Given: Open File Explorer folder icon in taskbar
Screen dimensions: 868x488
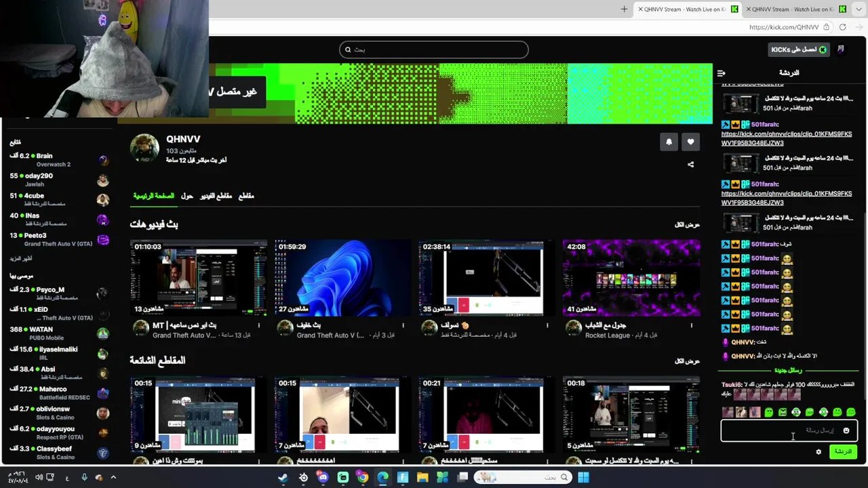Looking at the screenshot, I should coord(422,477).
